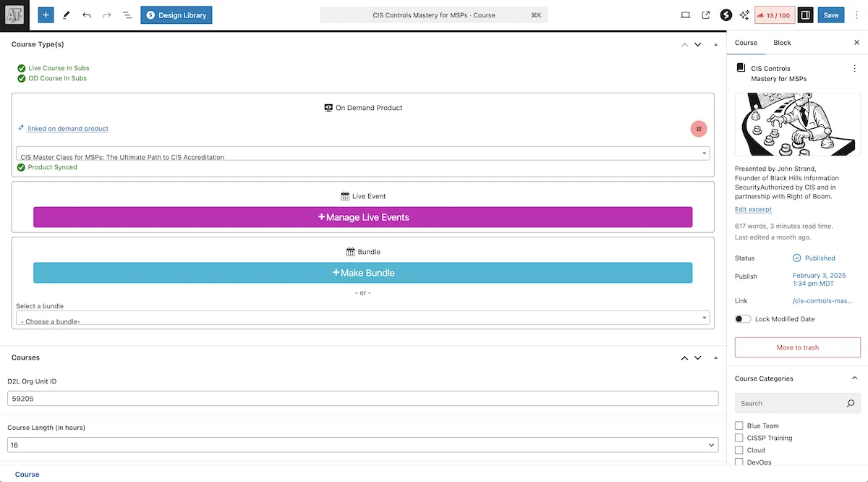Toggle Lock Modified Date switch

(x=742, y=319)
